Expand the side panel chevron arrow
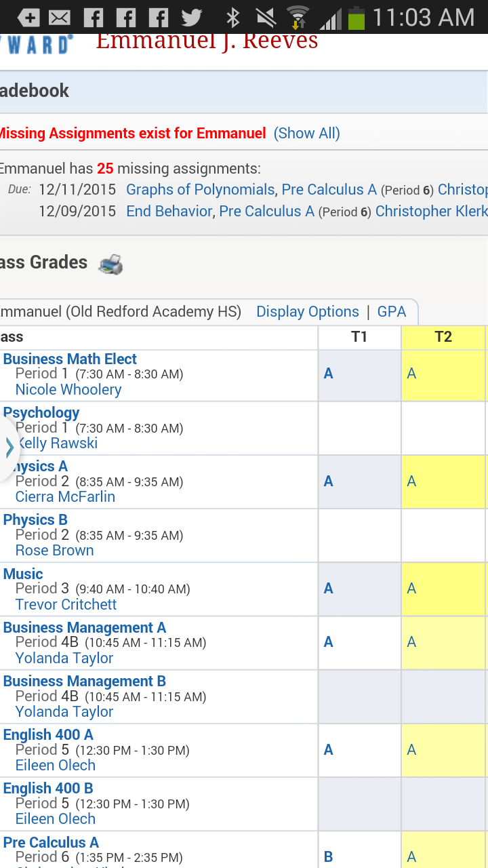This screenshot has width=488, height=868. [x=9, y=447]
